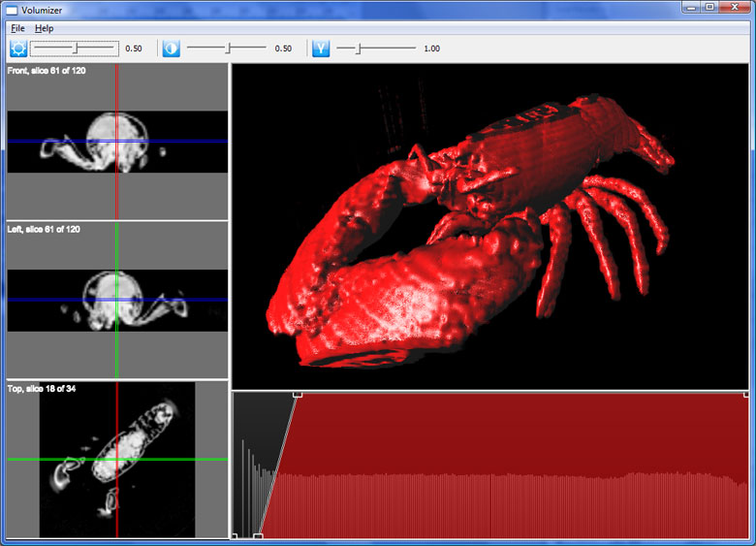The height and width of the screenshot is (546, 756).
Task: Select the Left slice view cross-section
Action: [x=116, y=300]
